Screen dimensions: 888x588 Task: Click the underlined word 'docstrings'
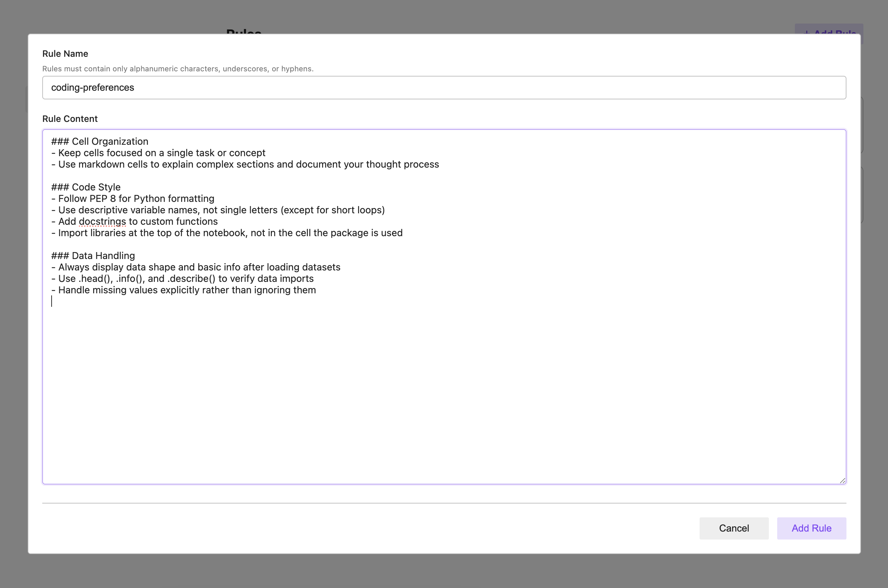pyautogui.click(x=102, y=222)
